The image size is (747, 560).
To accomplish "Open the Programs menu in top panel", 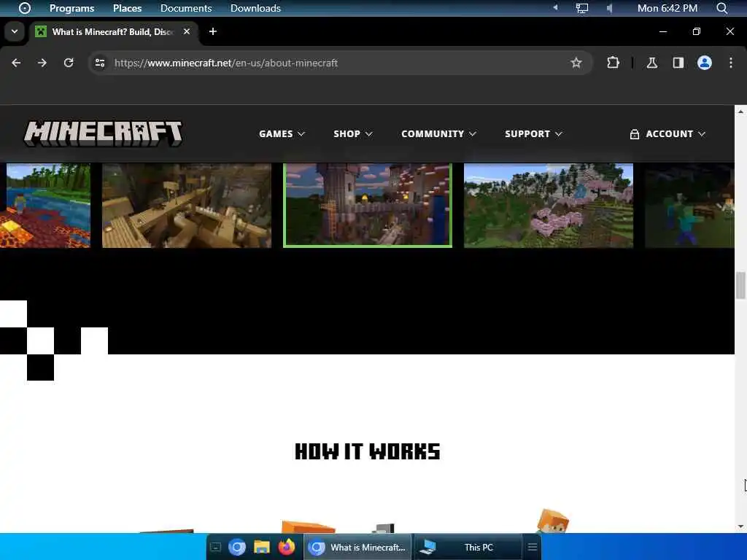I will click(x=72, y=8).
